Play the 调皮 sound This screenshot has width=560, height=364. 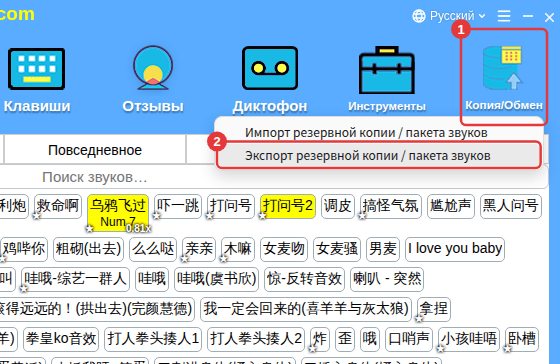click(x=338, y=206)
